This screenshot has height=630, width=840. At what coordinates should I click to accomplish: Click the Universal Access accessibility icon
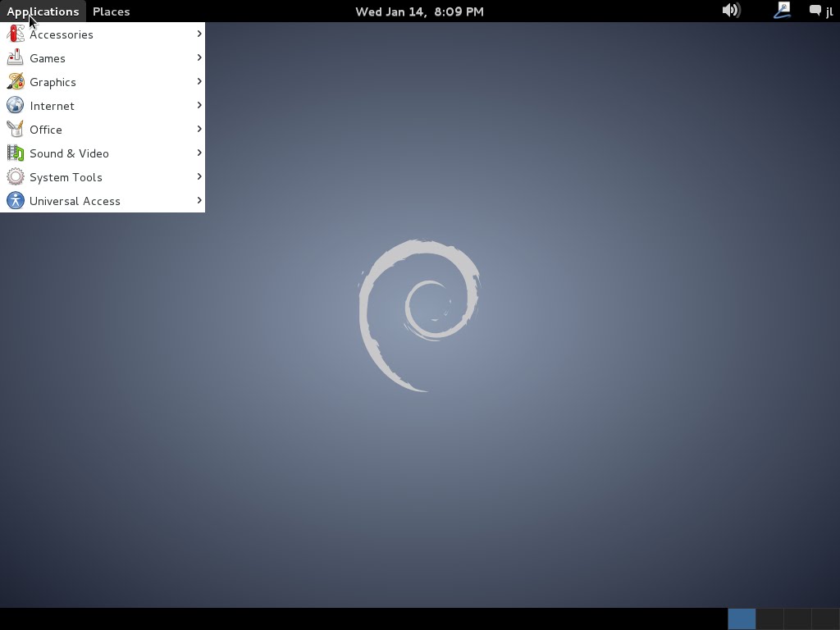tap(15, 200)
